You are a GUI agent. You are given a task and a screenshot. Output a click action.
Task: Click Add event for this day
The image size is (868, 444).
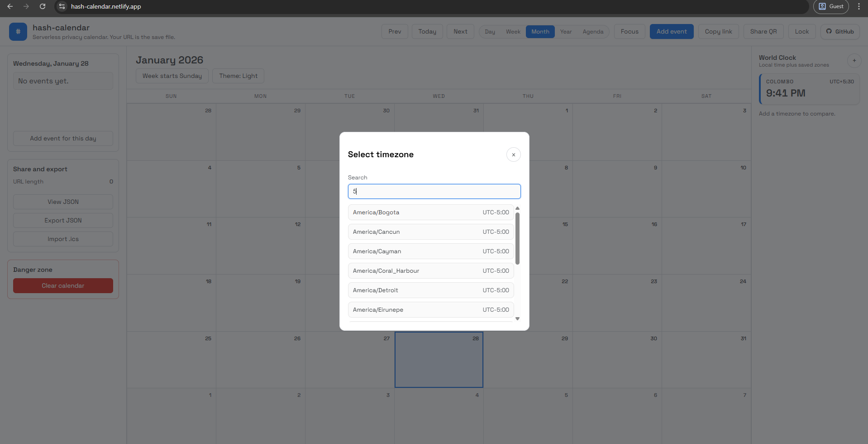coord(63,139)
